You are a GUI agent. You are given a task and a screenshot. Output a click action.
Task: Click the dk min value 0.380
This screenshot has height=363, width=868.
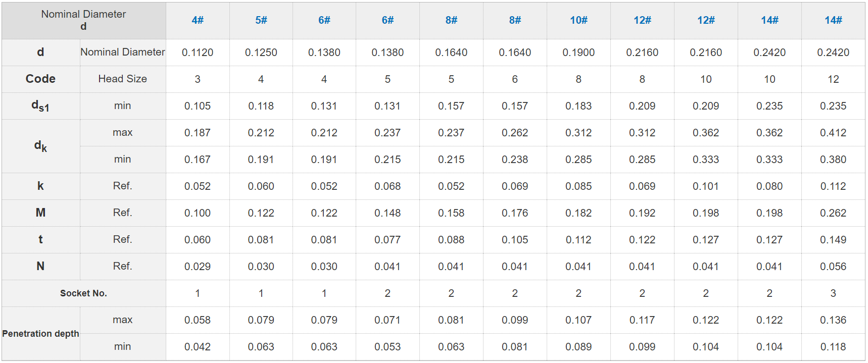pyautogui.click(x=833, y=160)
